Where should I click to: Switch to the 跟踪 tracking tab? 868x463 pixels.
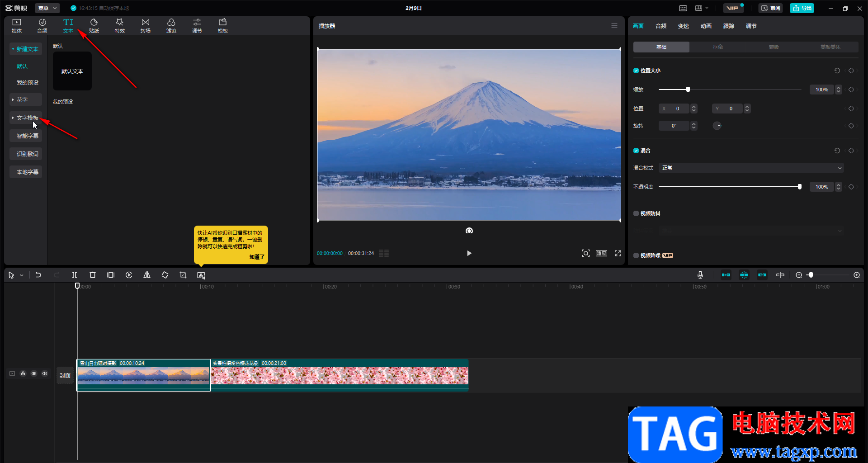coord(729,26)
